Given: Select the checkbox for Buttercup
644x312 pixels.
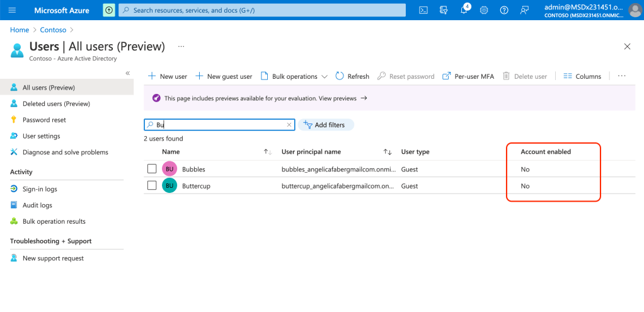Looking at the screenshot, I should 152,185.
